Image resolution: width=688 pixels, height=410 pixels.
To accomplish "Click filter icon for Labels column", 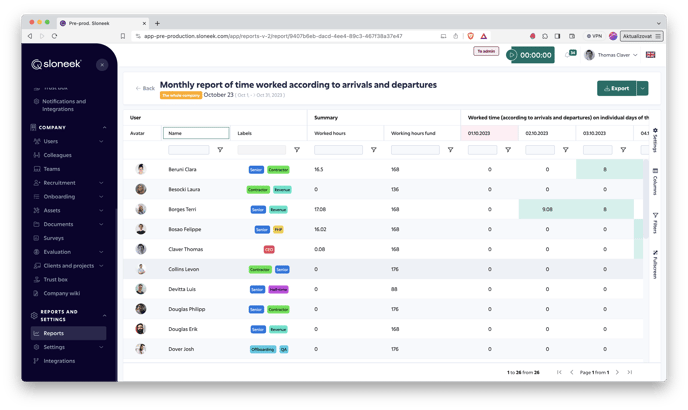I will [297, 150].
